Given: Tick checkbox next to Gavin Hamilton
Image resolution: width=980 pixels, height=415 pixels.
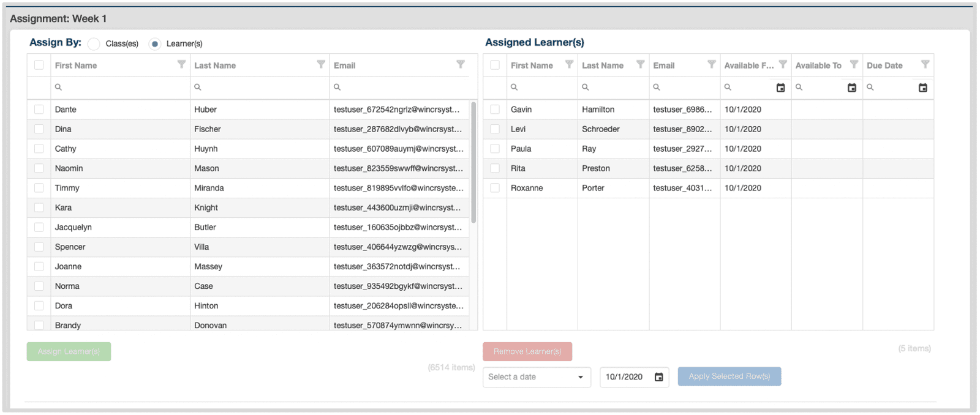Looking at the screenshot, I should pos(495,110).
